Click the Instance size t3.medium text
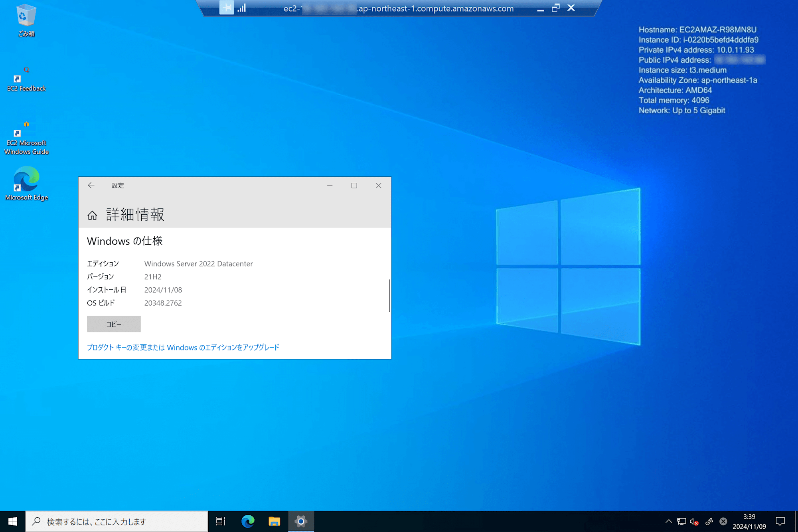 (x=683, y=70)
